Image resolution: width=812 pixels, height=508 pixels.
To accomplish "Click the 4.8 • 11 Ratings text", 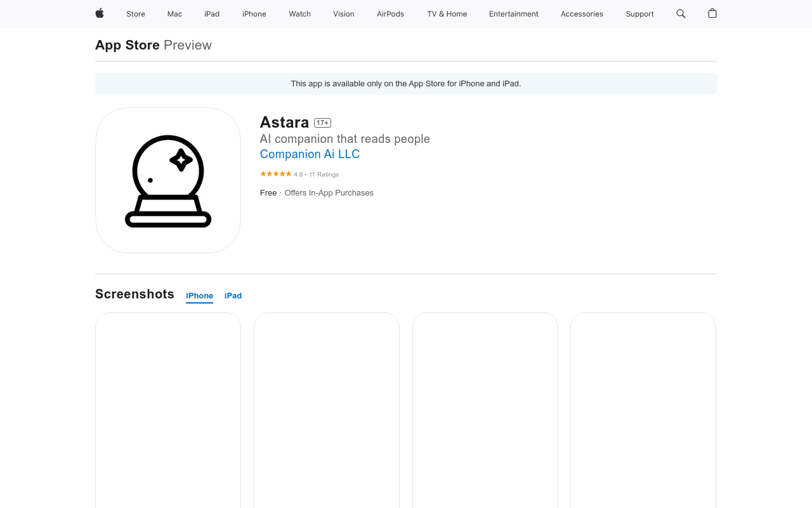I will pyautogui.click(x=316, y=175).
